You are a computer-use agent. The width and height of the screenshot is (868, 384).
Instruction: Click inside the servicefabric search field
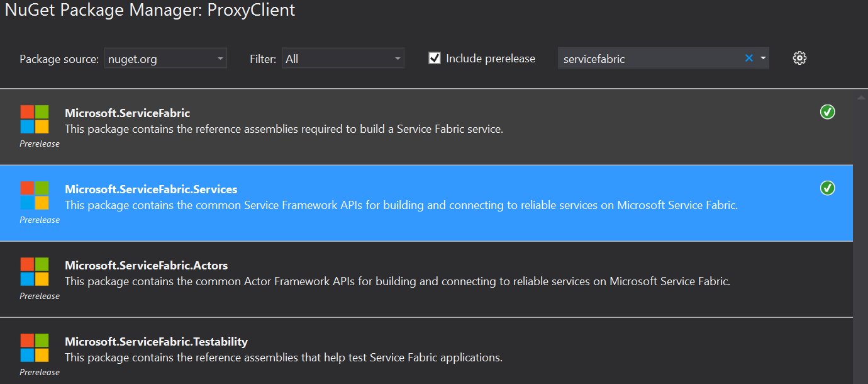click(x=648, y=59)
